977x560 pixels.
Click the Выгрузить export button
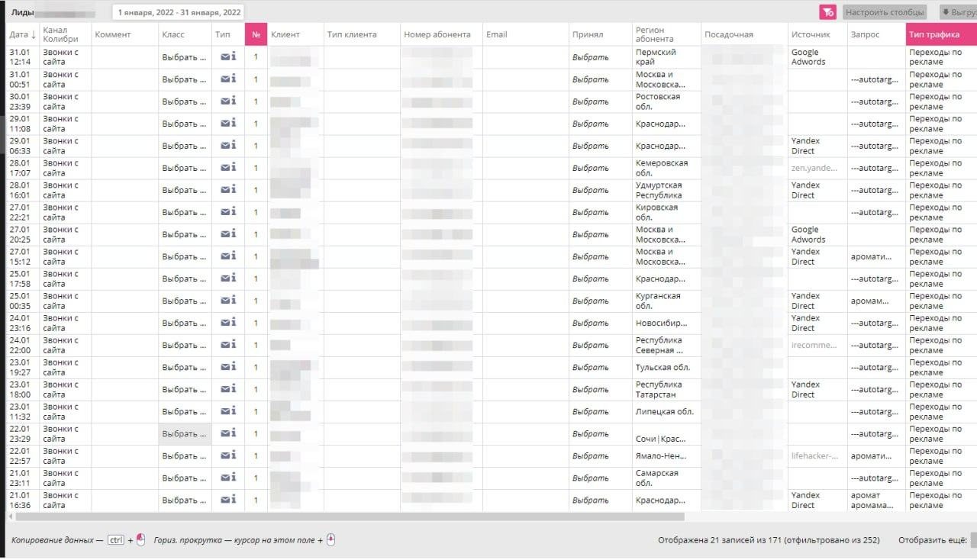click(958, 12)
